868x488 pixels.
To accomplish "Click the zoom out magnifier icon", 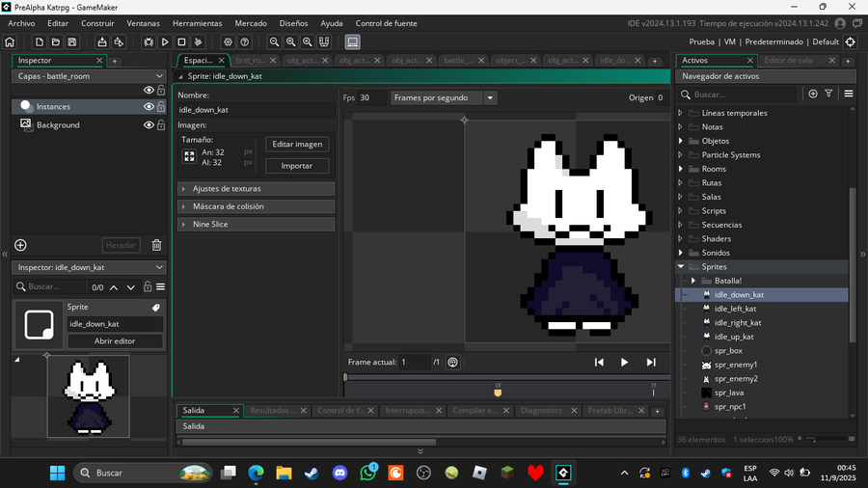I will click(x=275, y=41).
